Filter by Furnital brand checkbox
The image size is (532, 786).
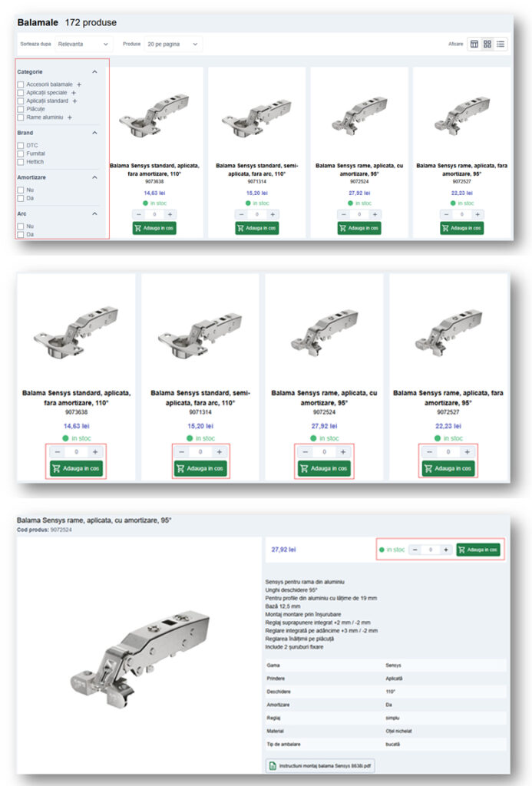point(21,154)
